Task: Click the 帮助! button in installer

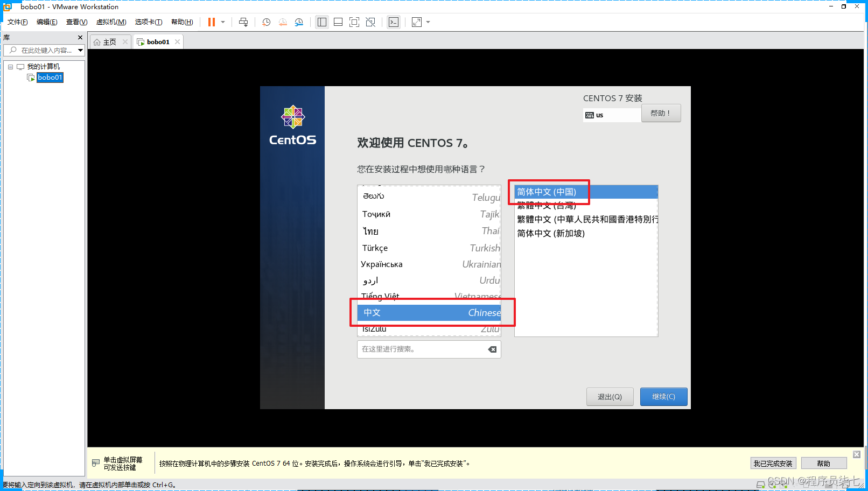Action: (x=661, y=113)
